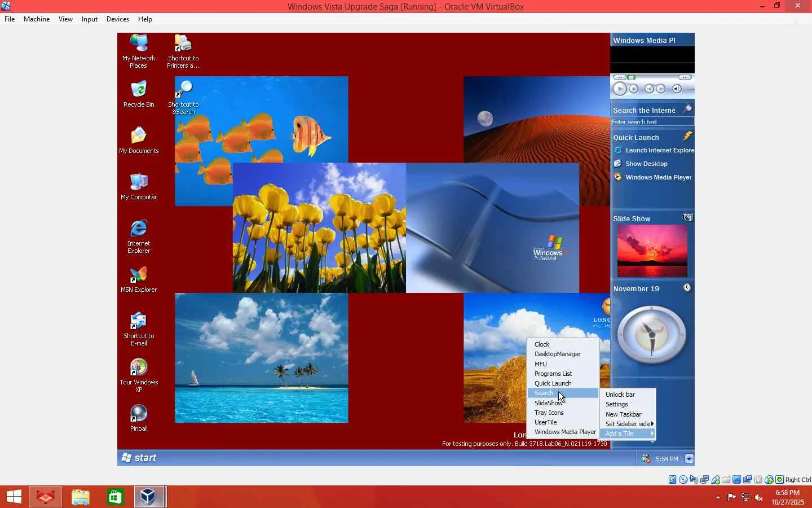Unmute the host volume tray icon
The height and width of the screenshot is (508, 812).
(759, 497)
